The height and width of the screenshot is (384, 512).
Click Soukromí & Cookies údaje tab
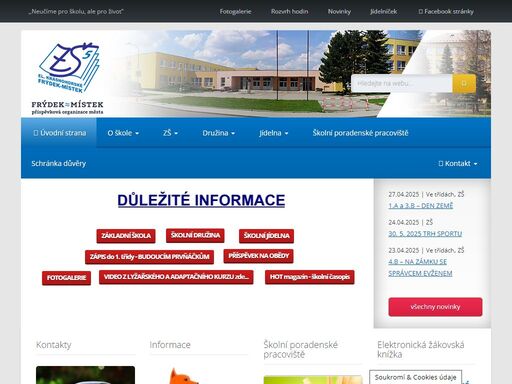pos(415,377)
